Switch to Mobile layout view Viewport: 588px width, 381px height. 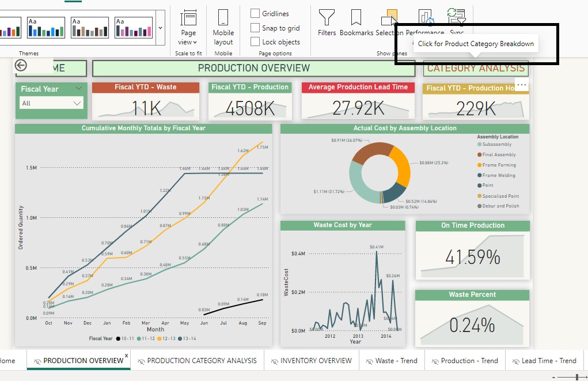(223, 26)
